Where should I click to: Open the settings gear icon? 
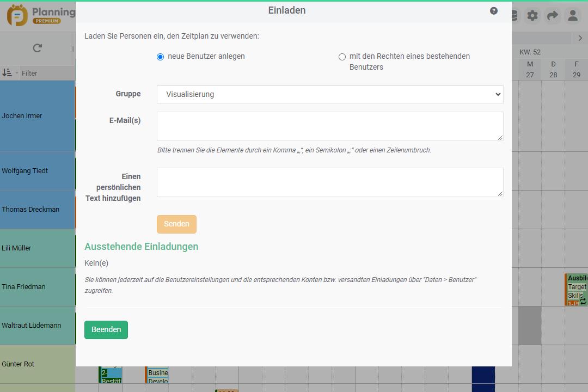coord(532,16)
